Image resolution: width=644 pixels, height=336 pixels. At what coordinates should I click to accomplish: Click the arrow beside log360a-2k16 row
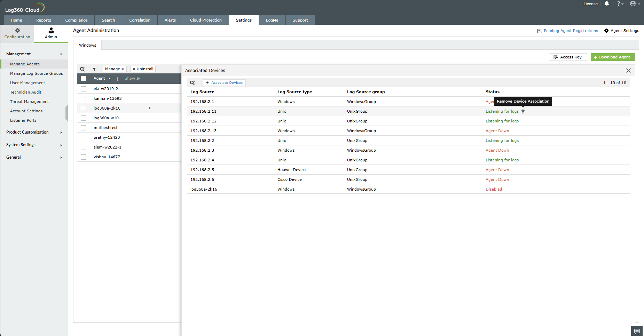point(150,108)
